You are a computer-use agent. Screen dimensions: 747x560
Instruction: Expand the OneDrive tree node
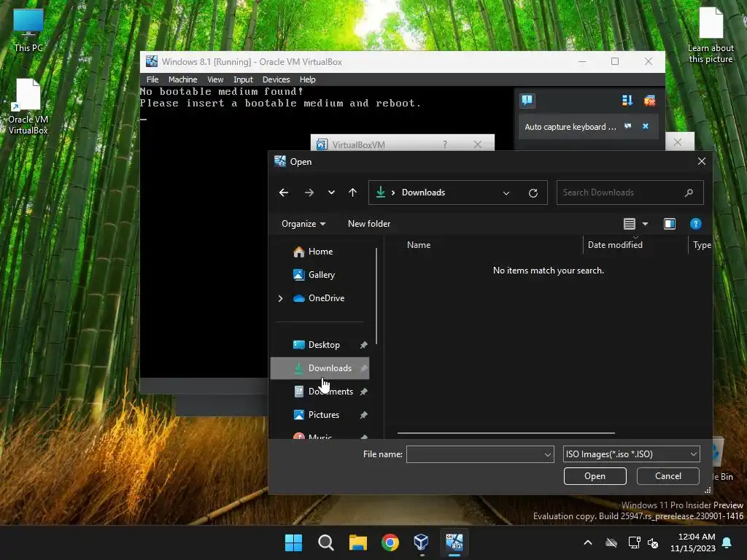coord(281,298)
